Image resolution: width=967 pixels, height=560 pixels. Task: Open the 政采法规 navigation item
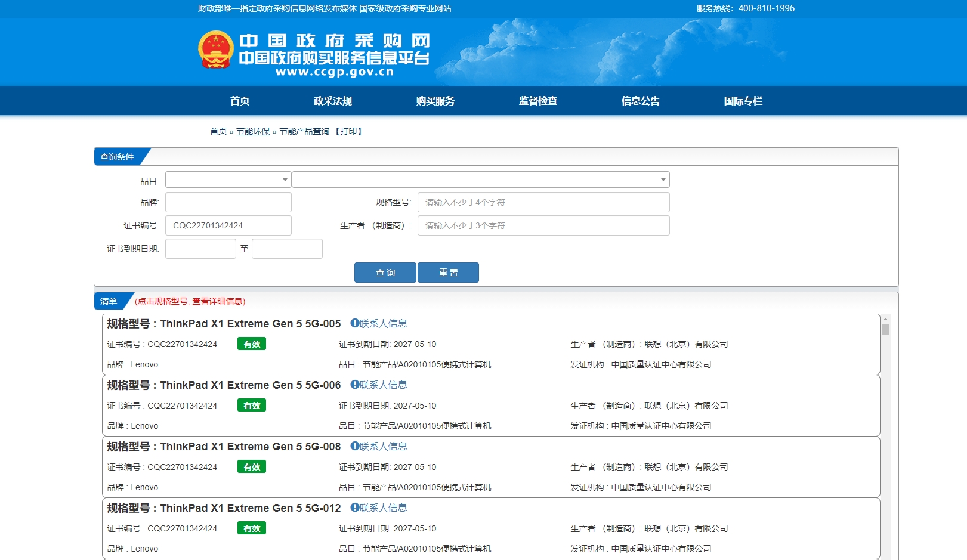(x=333, y=101)
